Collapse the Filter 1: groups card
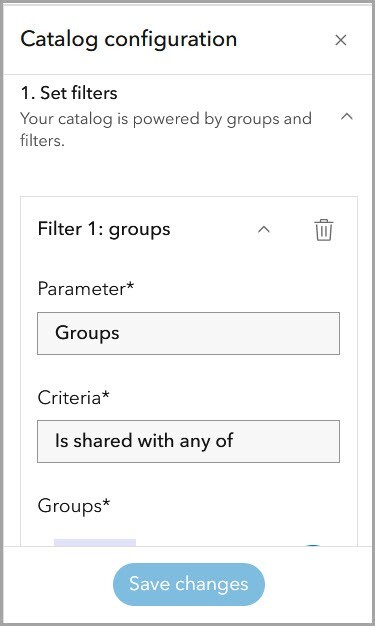375x626 pixels. pyautogui.click(x=264, y=230)
